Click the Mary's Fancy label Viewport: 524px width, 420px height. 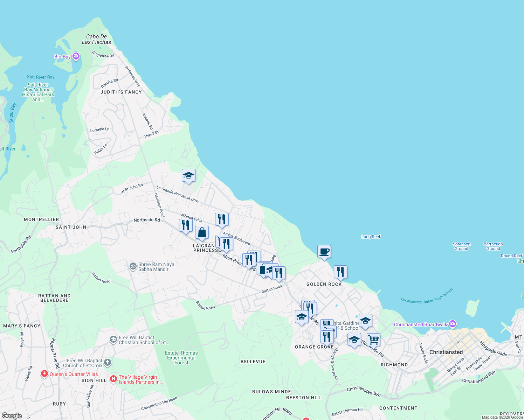pos(22,326)
